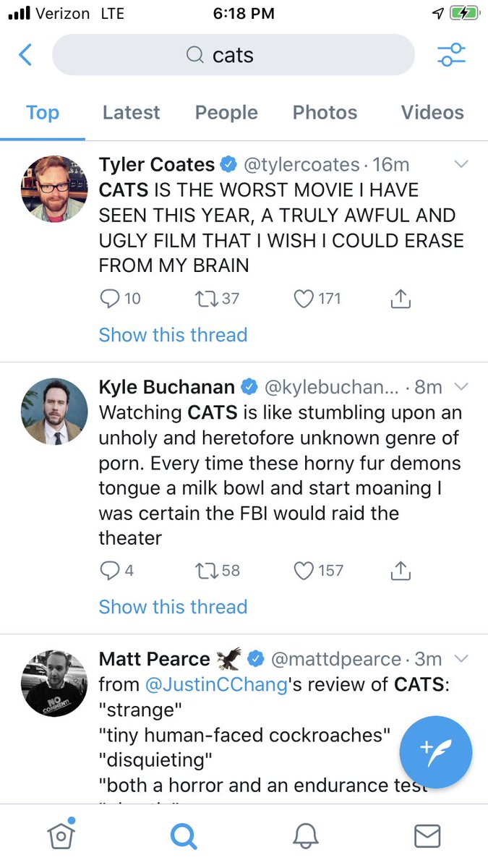This screenshot has height=868, width=488.
Task: Expand options for Tyler Coates' tweet
Action: pos(461,165)
